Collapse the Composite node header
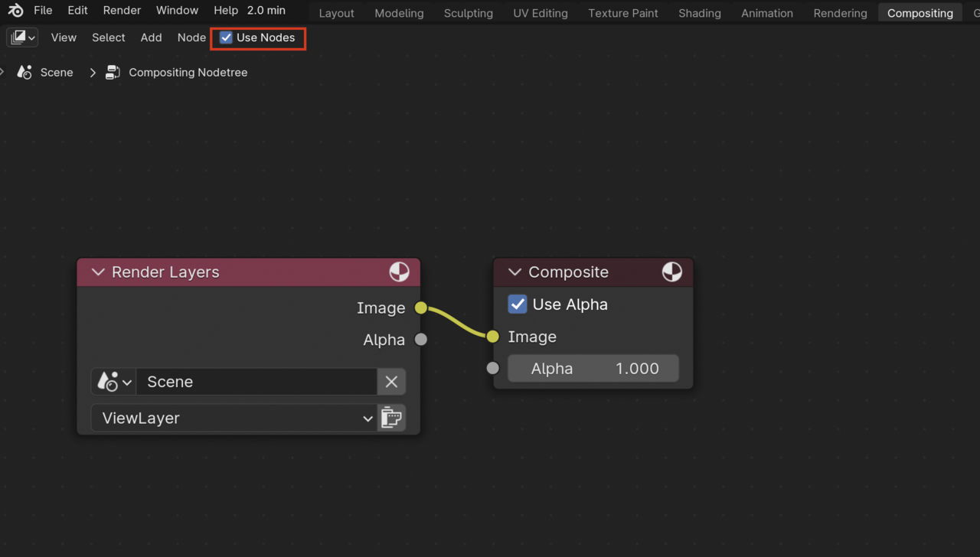Viewport: 980px width, 557px height. click(514, 272)
